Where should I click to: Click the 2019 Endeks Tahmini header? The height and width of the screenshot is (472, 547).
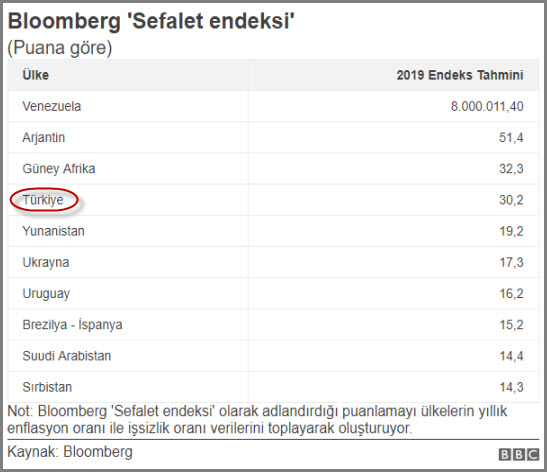point(460,75)
